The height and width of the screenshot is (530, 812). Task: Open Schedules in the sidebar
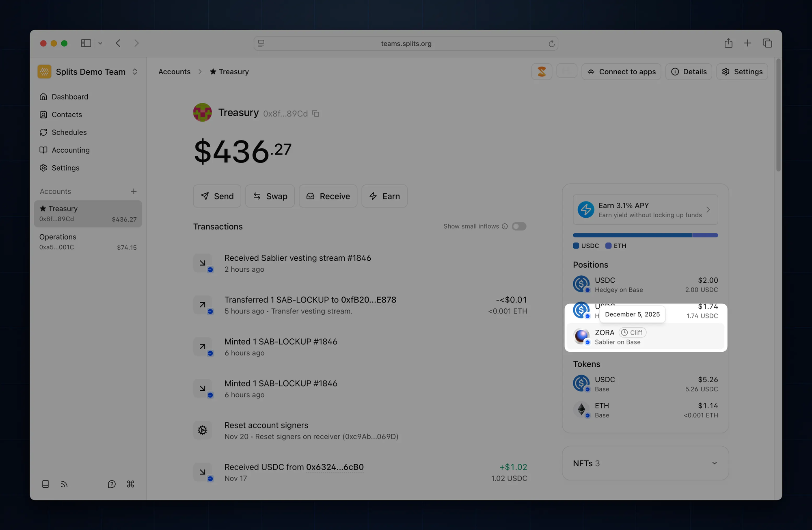[x=69, y=132]
